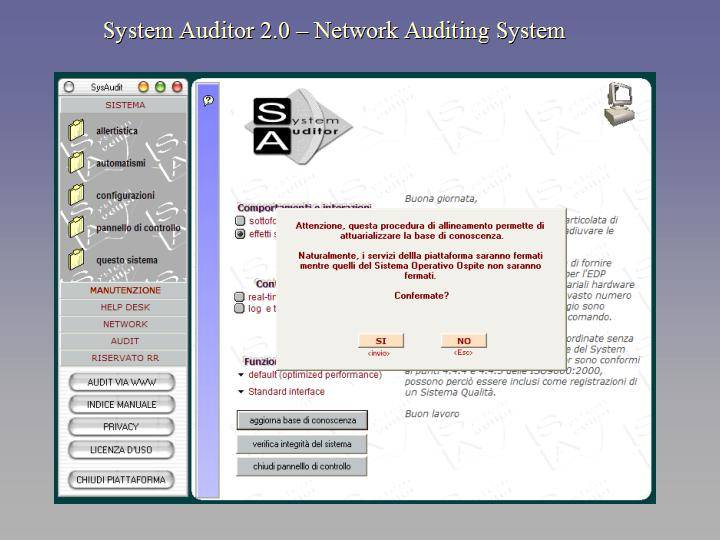The width and height of the screenshot is (720, 540).
Task: Click the green SysAudit window button
Action: (x=160, y=86)
